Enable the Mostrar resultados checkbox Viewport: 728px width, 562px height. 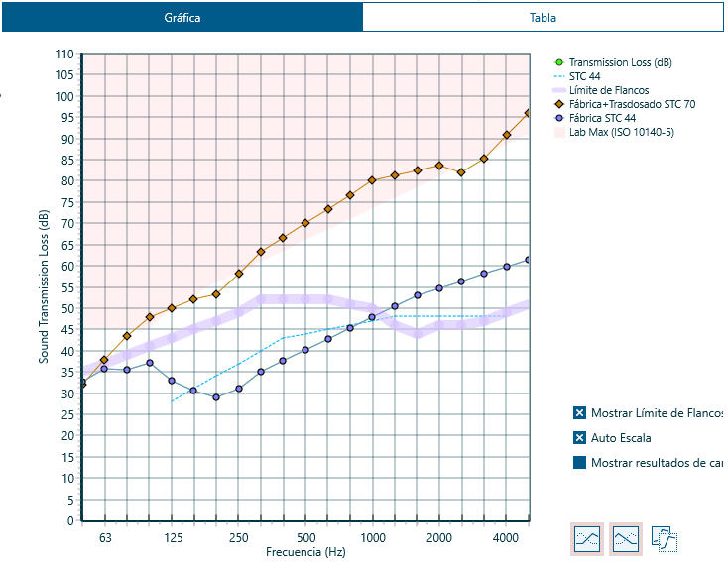coord(579,463)
